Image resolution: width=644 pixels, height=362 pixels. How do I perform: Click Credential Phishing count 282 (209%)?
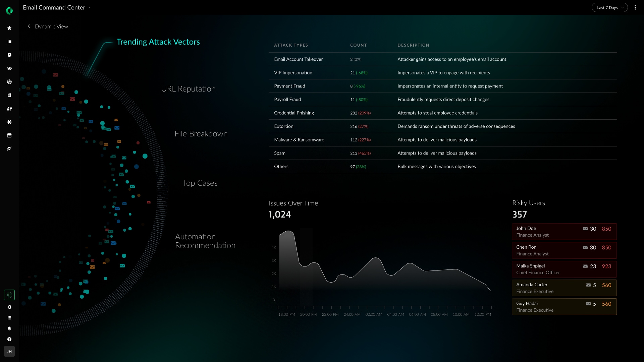360,113
